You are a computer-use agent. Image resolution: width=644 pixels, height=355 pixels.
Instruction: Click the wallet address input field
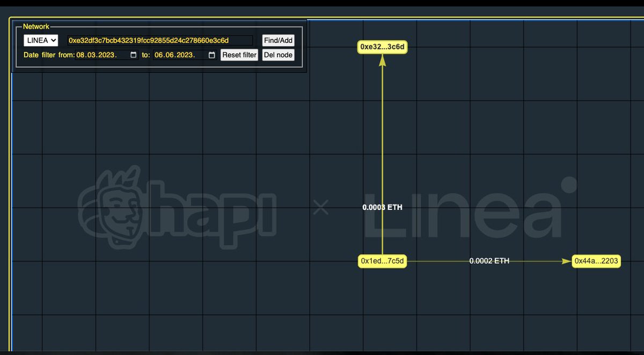[x=160, y=40]
